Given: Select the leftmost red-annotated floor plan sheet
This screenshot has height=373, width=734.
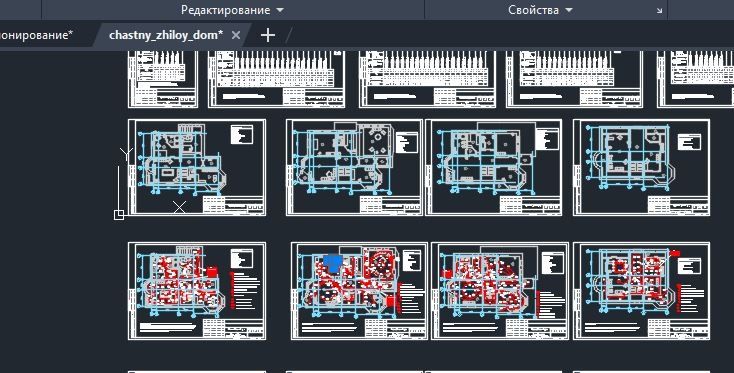Looking at the screenshot, I should click(197, 291).
